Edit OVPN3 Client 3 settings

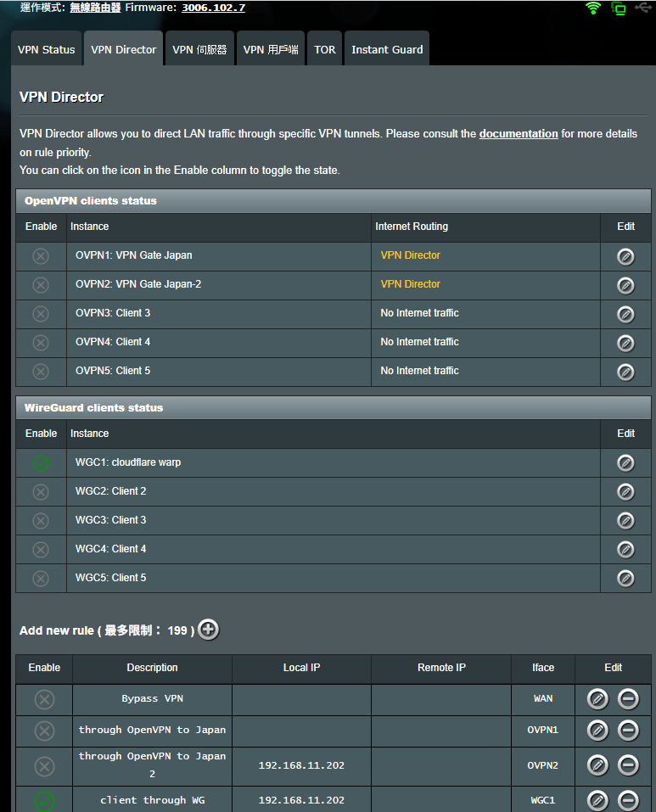coord(625,314)
